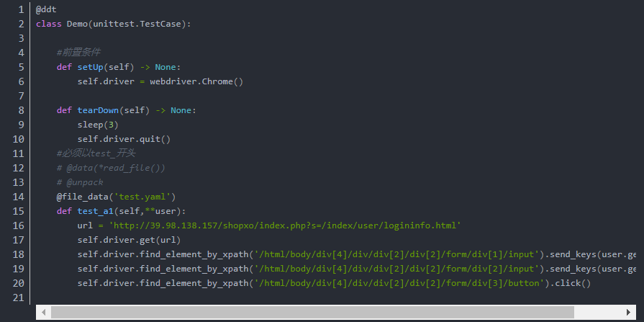Click the None return type on line 5
Image resolution: width=644 pixels, height=322 pixels.
tap(165, 67)
